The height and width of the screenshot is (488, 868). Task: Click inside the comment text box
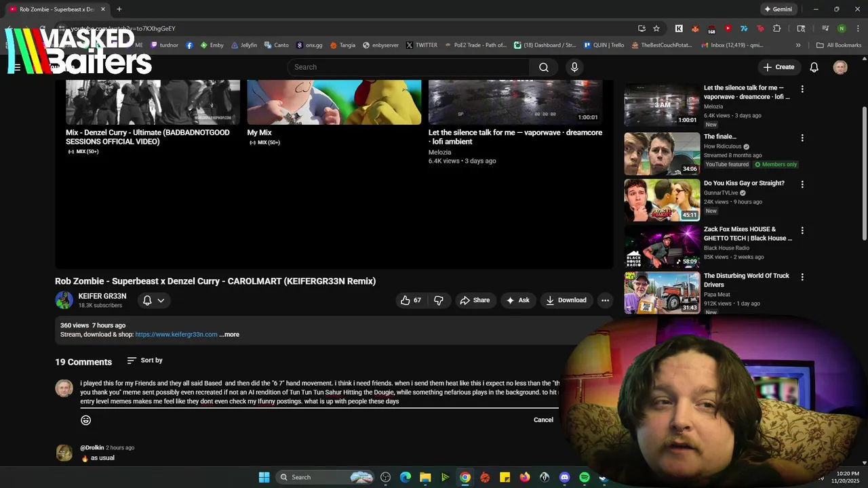pyautogui.click(x=319, y=392)
